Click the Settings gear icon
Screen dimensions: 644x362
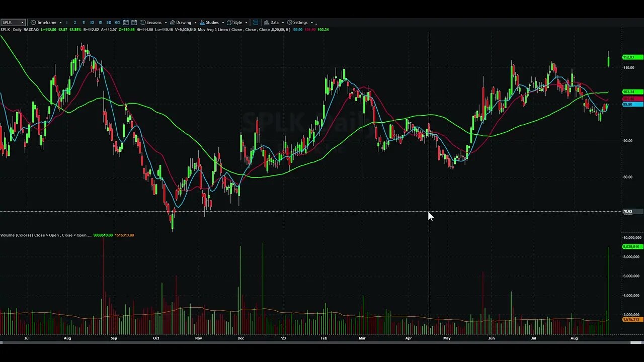click(289, 23)
